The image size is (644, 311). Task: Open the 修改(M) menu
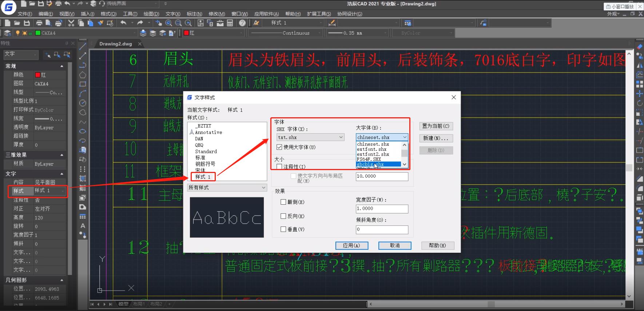click(x=216, y=14)
